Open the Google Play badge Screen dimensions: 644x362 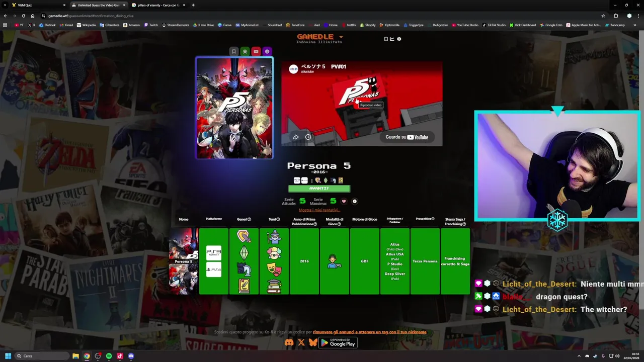click(338, 342)
